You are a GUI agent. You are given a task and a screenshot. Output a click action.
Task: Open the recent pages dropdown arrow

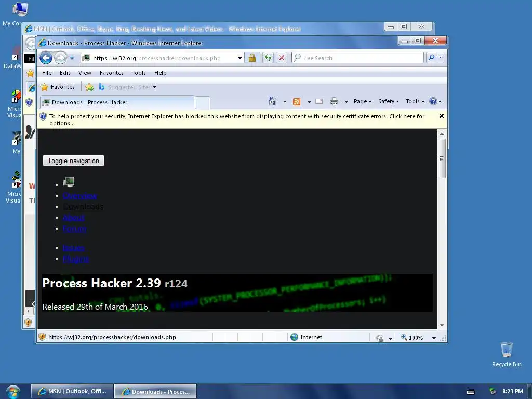click(x=72, y=58)
